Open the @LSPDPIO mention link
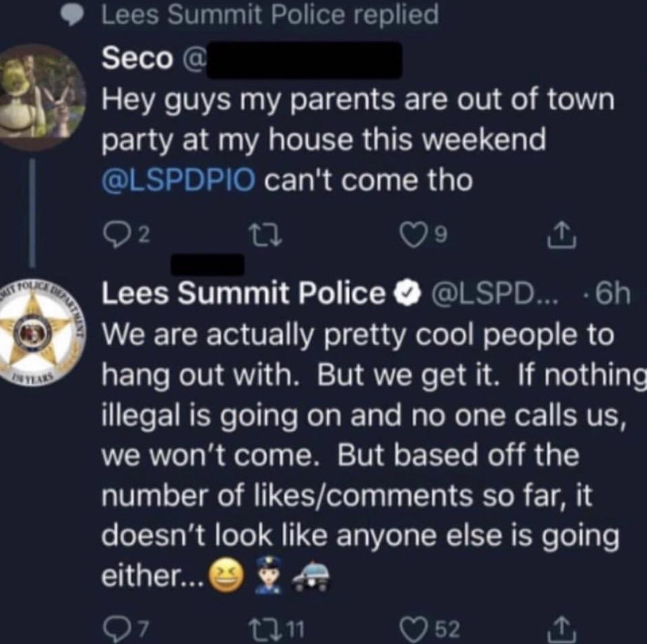 [178, 180]
